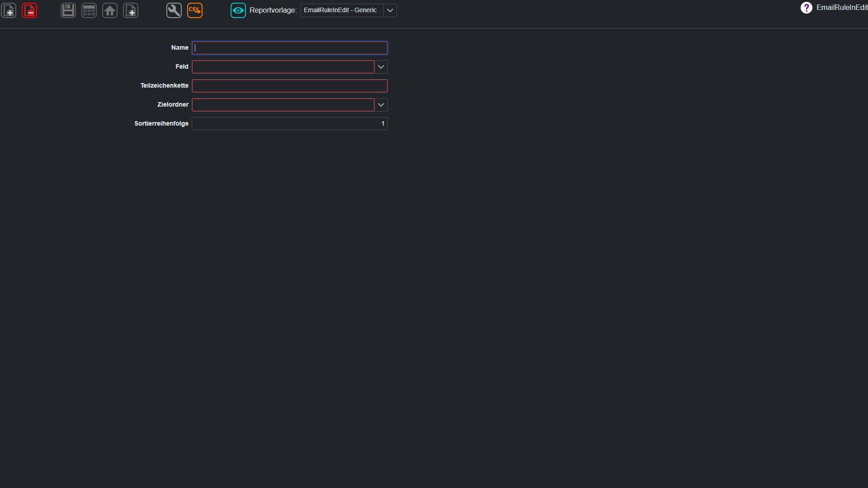The height and width of the screenshot is (488, 868).
Task: Expand the Feld dropdown arrow
Action: 381,67
